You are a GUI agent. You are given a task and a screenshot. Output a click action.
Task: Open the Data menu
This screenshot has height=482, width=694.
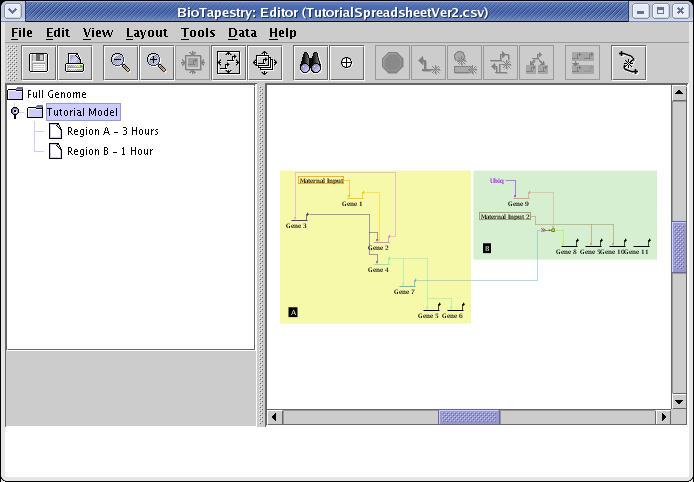coord(242,32)
